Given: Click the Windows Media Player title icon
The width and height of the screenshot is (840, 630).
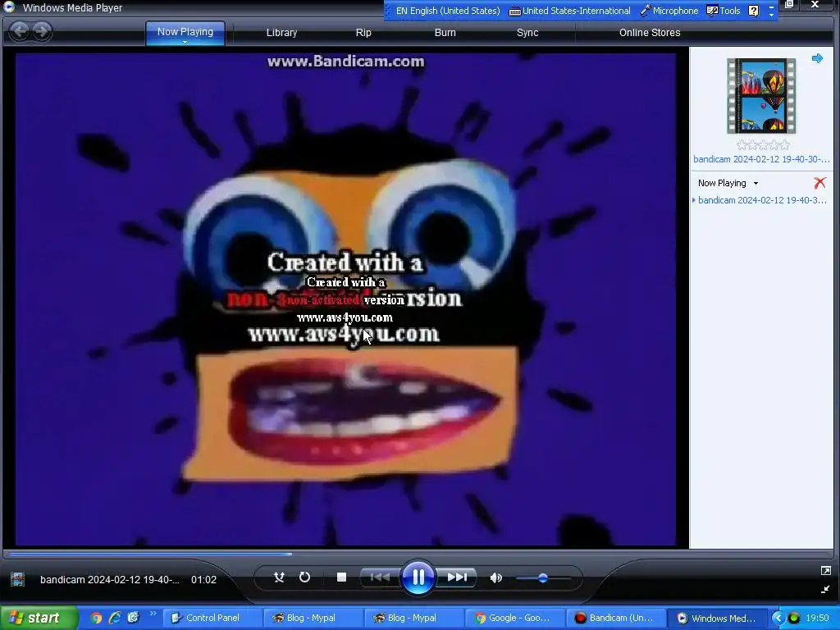Looking at the screenshot, I should 8,7.
